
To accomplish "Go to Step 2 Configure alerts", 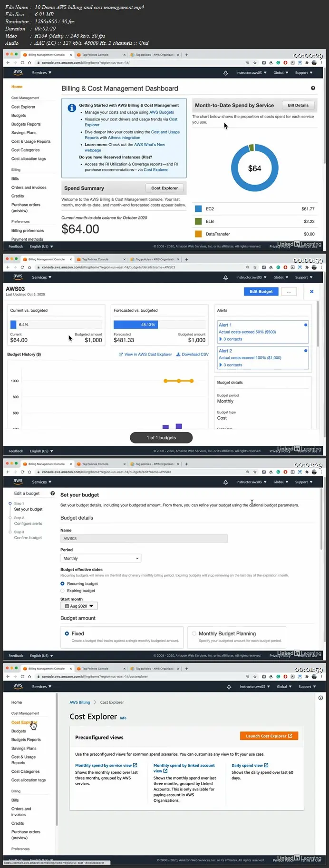I will 28,523.
